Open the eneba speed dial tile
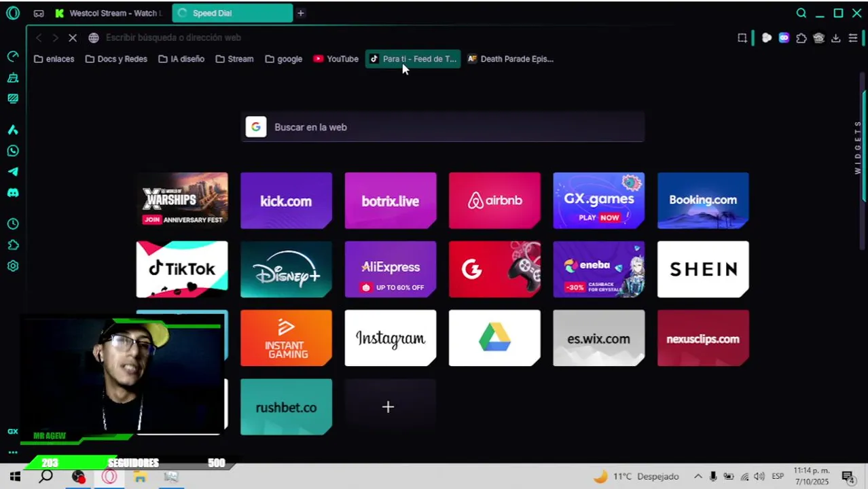This screenshot has width=868, height=489. 598,269
